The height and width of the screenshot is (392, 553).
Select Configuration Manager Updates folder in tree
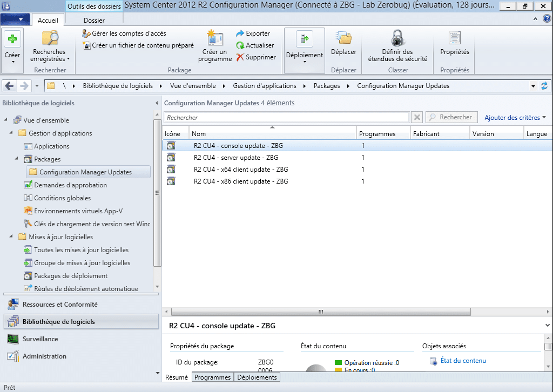tap(88, 172)
